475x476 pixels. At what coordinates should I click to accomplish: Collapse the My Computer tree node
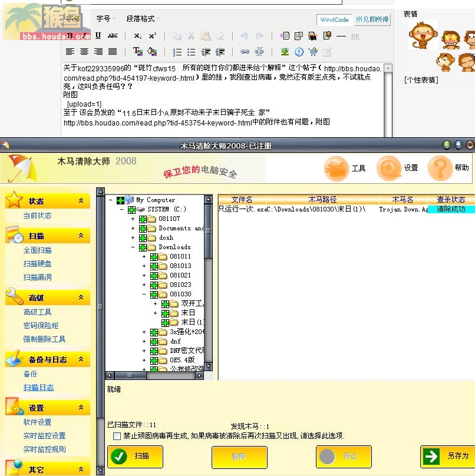[x=111, y=200]
